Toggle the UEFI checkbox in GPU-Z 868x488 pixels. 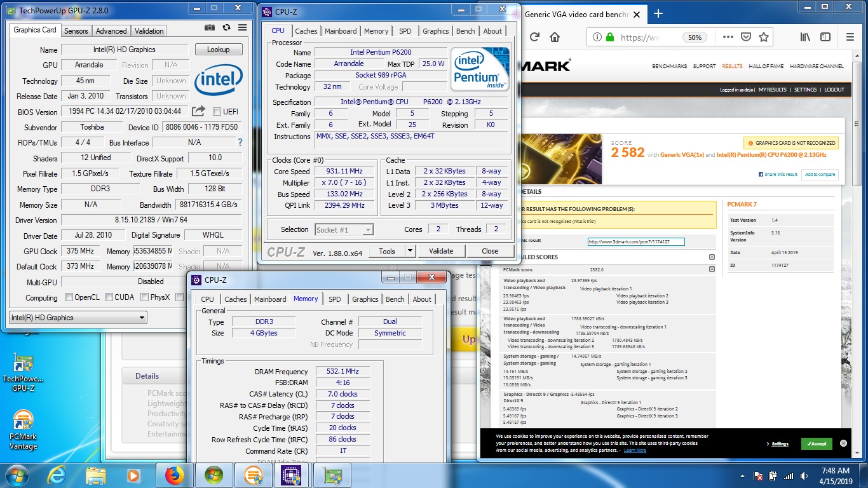click(217, 112)
